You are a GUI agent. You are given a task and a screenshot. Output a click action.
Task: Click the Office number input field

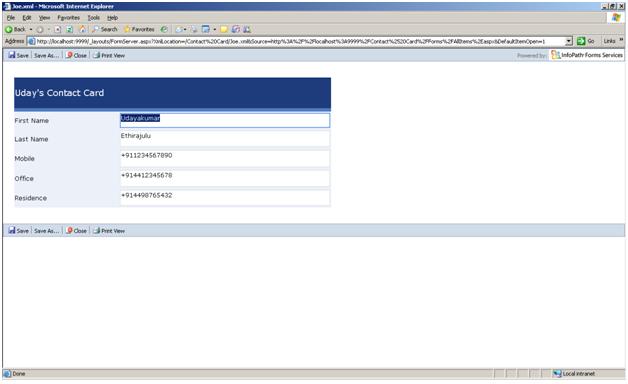(x=225, y=179)
